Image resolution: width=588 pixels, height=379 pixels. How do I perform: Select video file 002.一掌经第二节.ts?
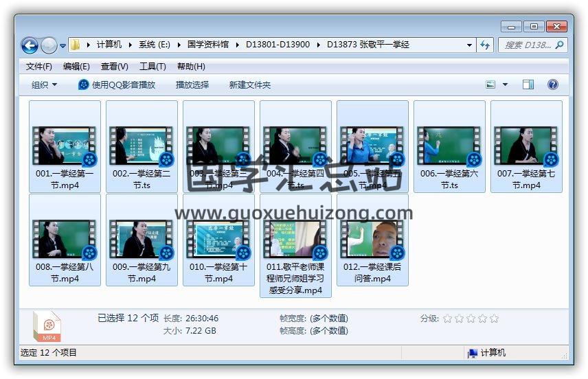point(142,146)
